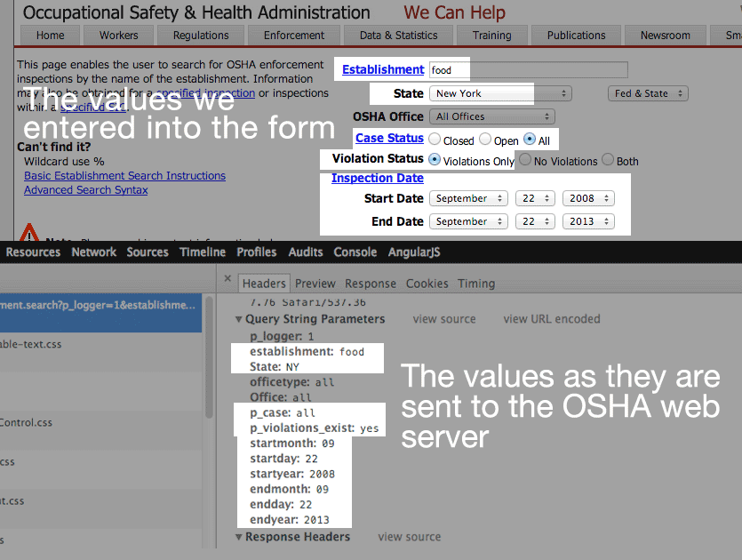Viewport: 742px width, 560px height.
Task: Open End Date month dropdown
Action: (468, 221)
